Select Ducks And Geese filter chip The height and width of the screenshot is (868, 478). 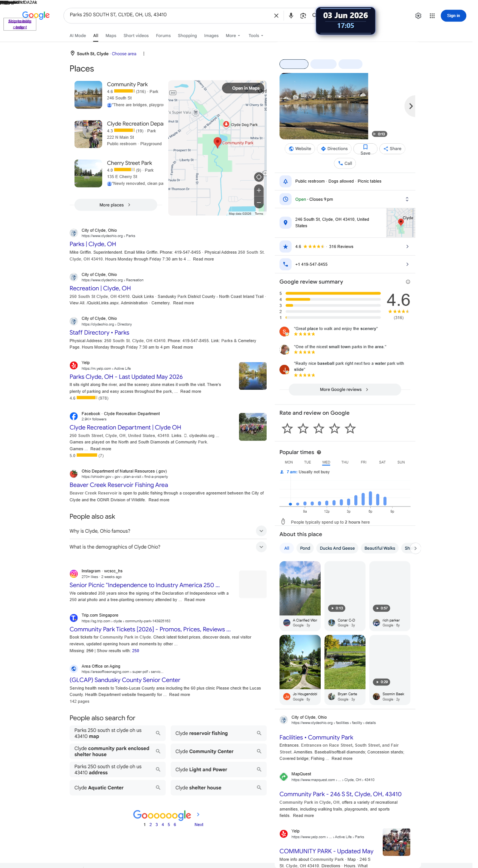[x=337, y=548]
